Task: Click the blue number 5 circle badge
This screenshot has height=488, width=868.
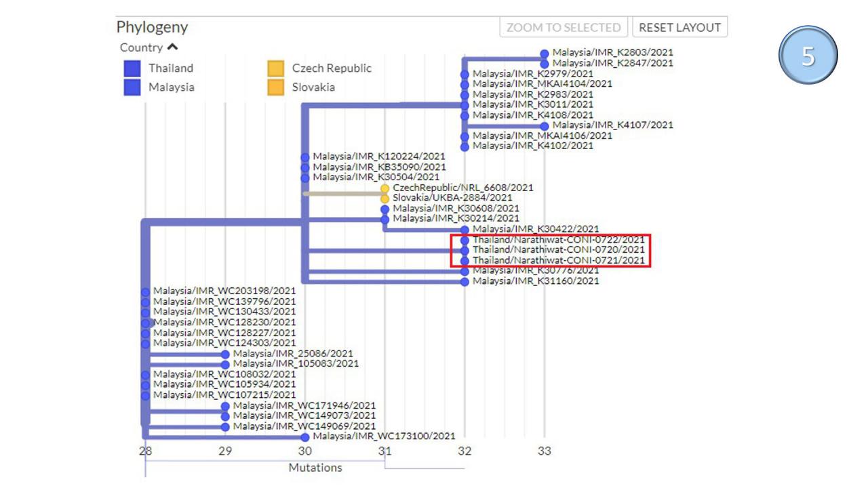Action: click(x=808, y=56)
